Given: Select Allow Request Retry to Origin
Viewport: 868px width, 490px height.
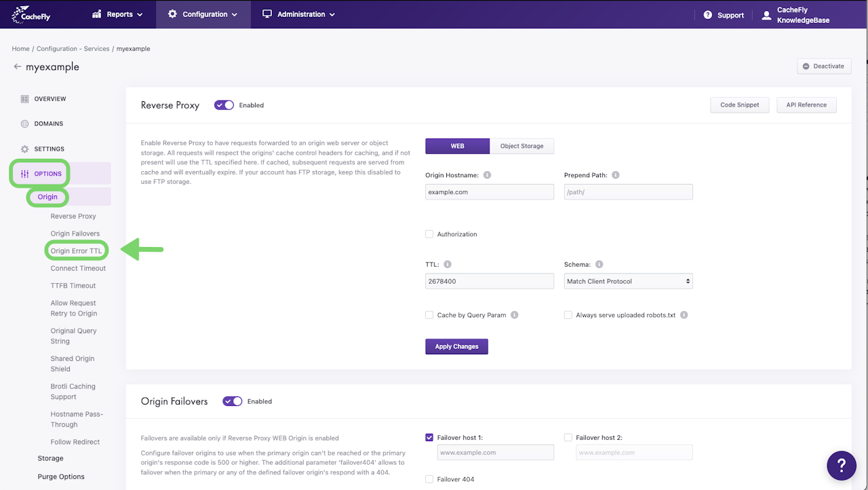Looking at the screenshot, I should click(74, 308).
